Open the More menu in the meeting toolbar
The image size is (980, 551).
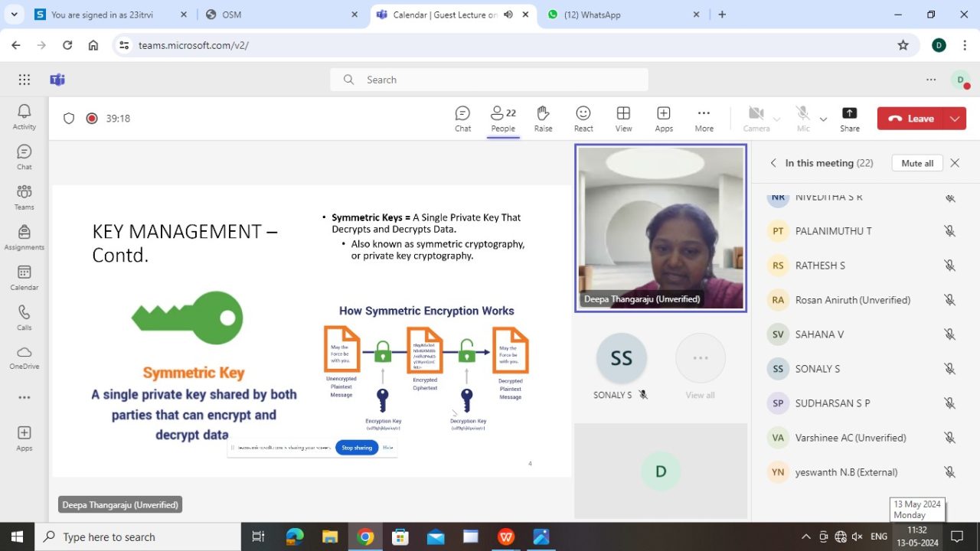pyautogui.click(x=704, y=118)
